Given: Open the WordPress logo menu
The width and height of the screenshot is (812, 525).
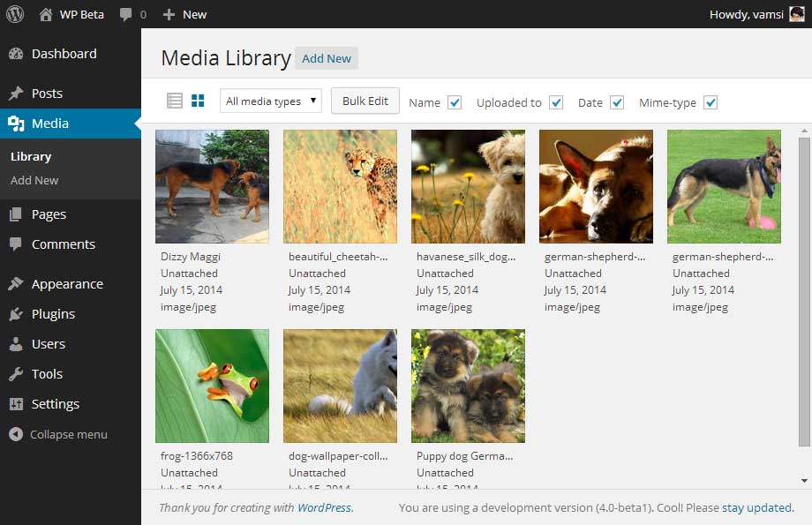Looking at the screenshot, I should (13, 13).
